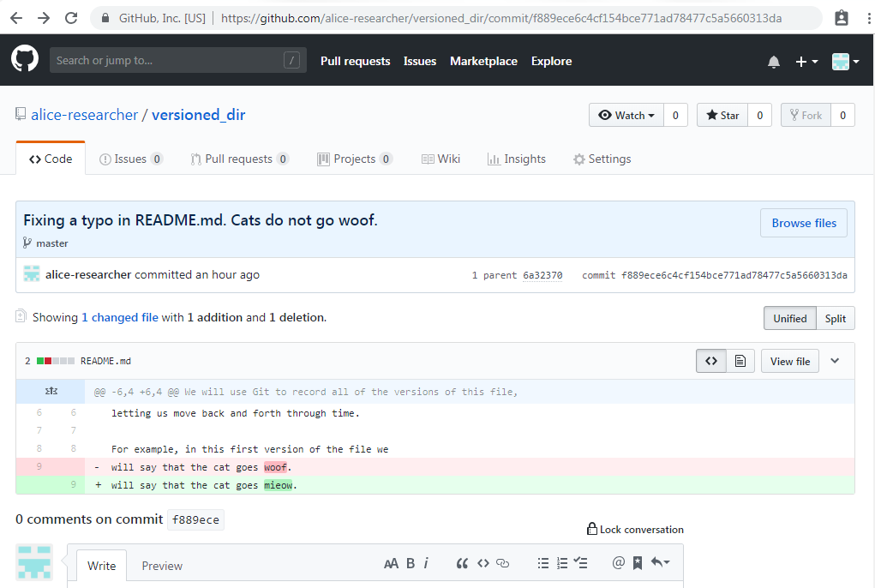Switch diff to Split view
The image size is (875, 588).
pyautogui.click(x=835, y=318)
